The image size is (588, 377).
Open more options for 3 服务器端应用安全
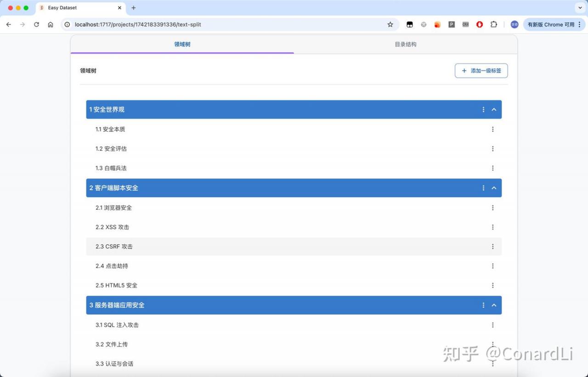tap(483, 305)
